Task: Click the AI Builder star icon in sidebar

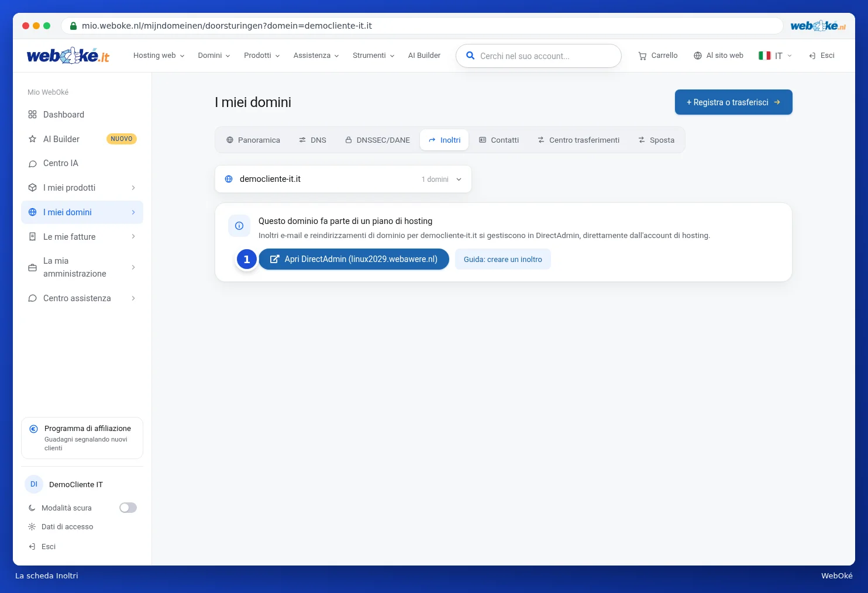Action: pos(33,139)
